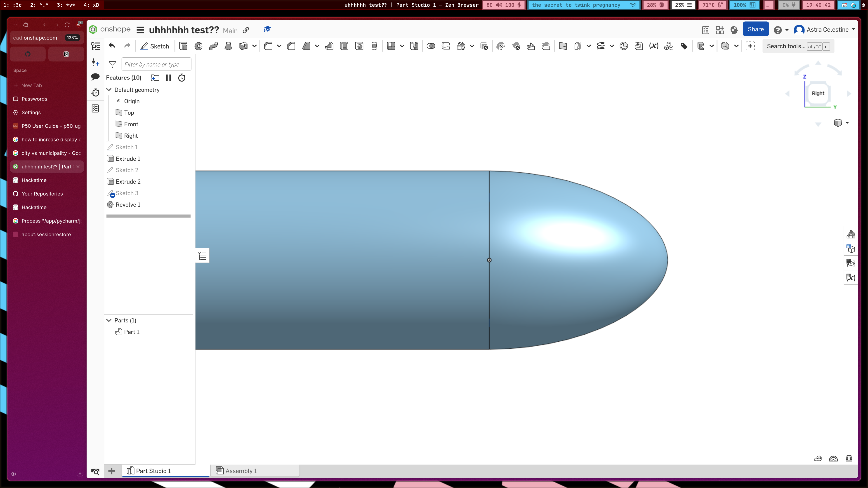Collapse the Default geometry tree group
This screenshot has width=868, height=488.
[x=109, y=90]
